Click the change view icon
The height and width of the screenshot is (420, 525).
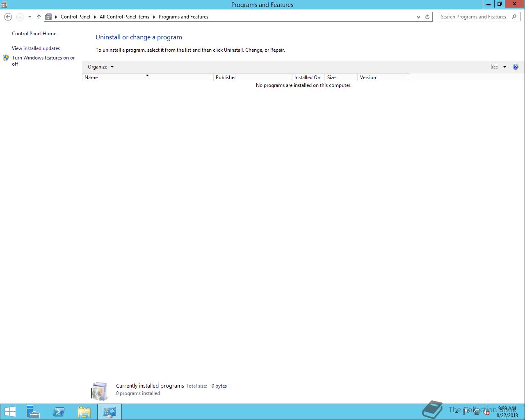pos(495,67)
